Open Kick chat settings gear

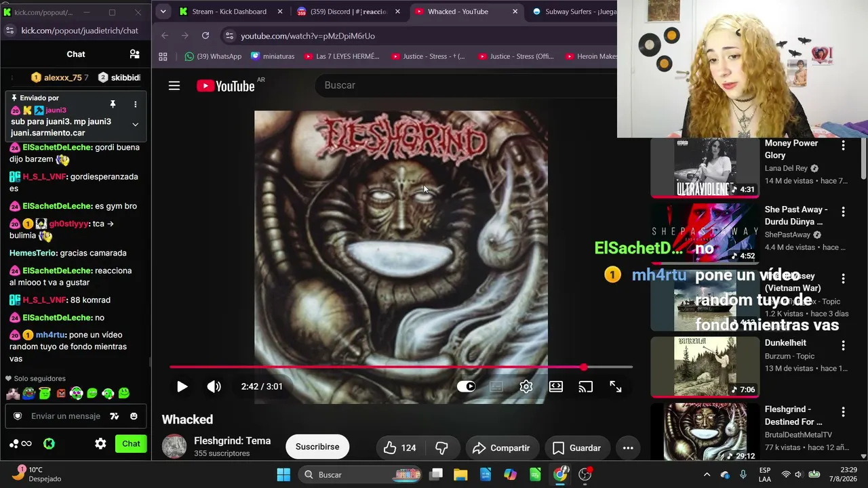pos(100,444)
